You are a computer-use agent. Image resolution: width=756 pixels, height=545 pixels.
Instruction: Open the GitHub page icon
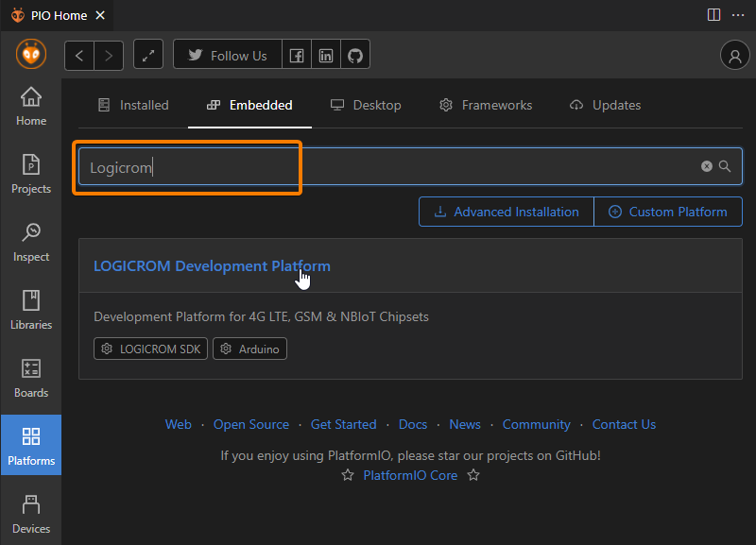pos(355,56)
